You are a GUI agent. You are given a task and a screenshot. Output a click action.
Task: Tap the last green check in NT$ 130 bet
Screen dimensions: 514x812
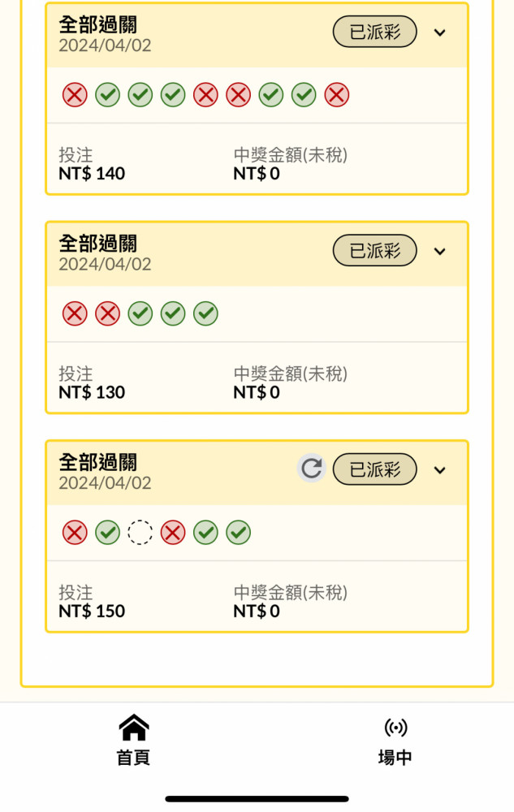(x=205, y=313)
